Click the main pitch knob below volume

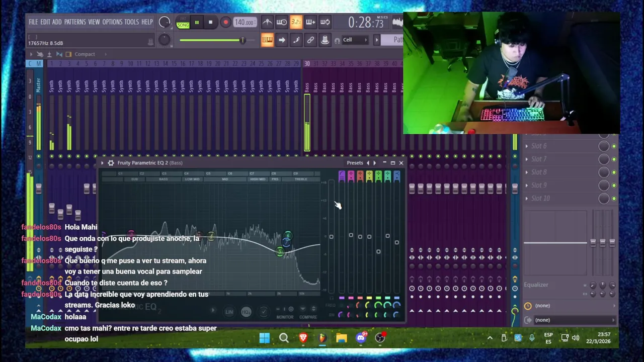point(164,40)
